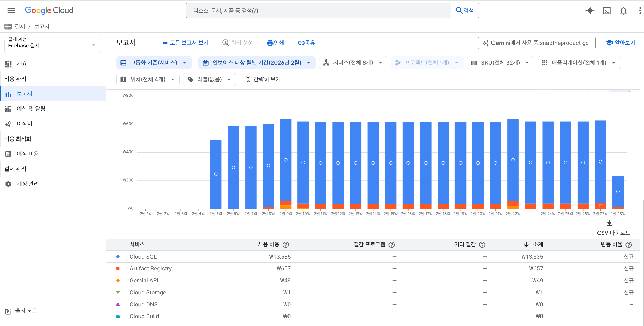This screenshot has width=644, height=326.
Task: Go to 예산 및 알림 in sidebar
Action: tap(31, 109)
